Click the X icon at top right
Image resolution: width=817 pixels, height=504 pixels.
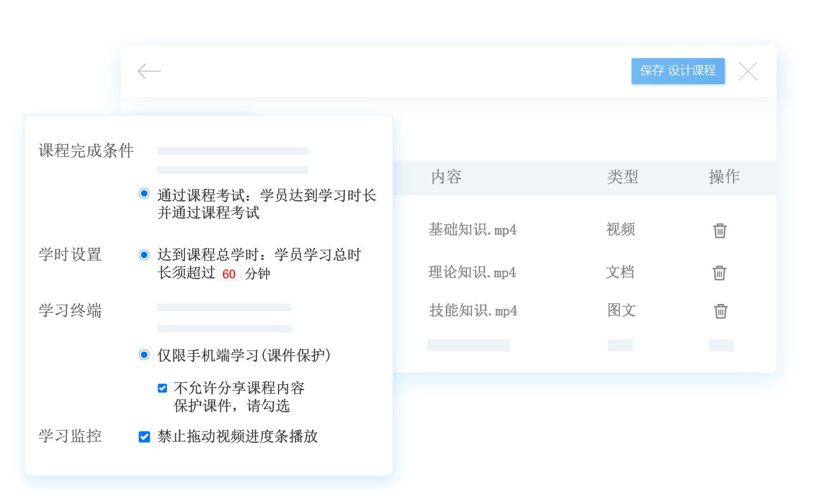(x=747, y=71)
